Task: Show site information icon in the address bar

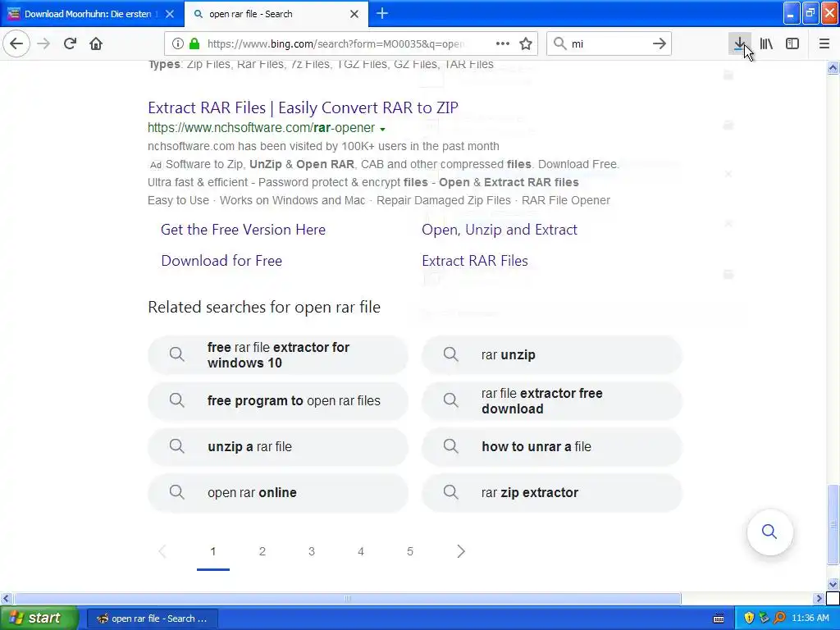Action: coord(177,44)
